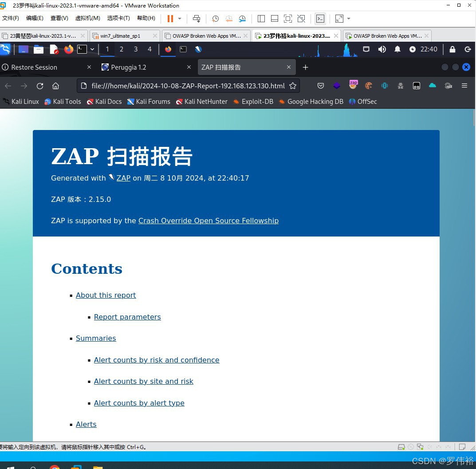Click the ZAP extension icon in Firefox toolbar

(x=353, y=85)
